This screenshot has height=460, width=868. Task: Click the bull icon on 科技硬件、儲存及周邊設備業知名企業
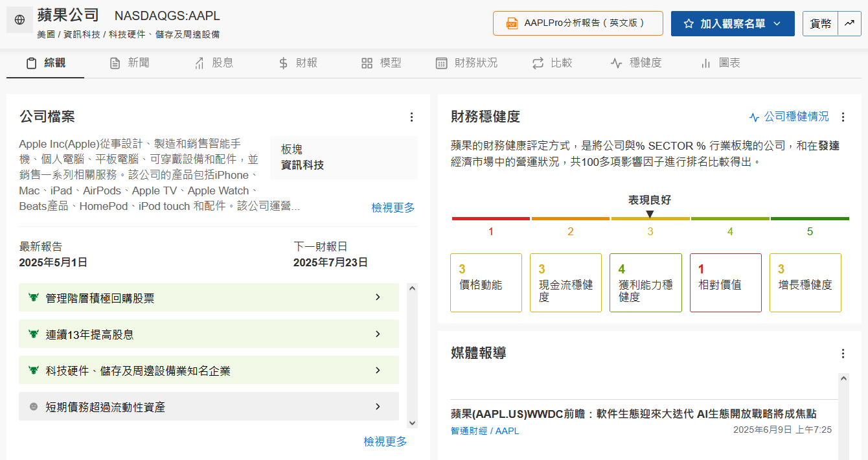tap(34, 371)
